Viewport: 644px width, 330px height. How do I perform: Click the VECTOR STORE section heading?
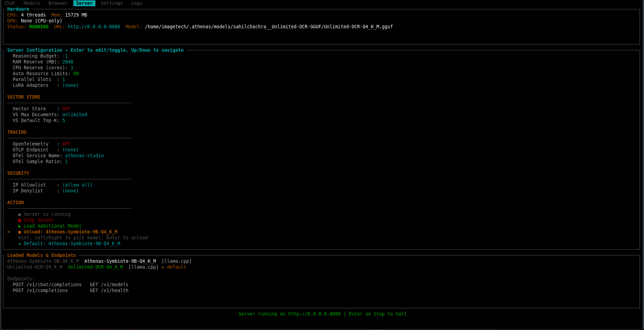tap(24, 97)
